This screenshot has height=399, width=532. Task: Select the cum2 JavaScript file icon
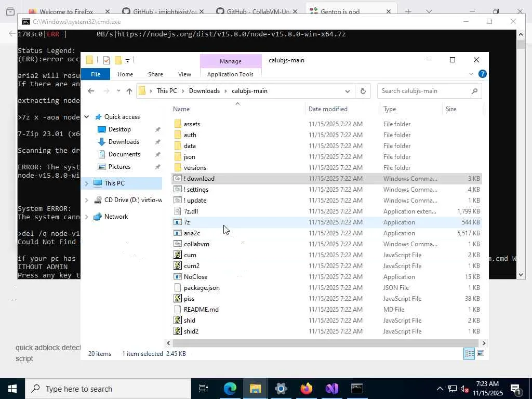point(178,265)
